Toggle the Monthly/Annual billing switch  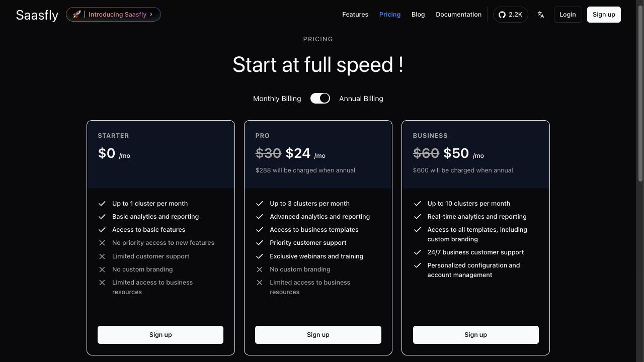click(320, 99)
